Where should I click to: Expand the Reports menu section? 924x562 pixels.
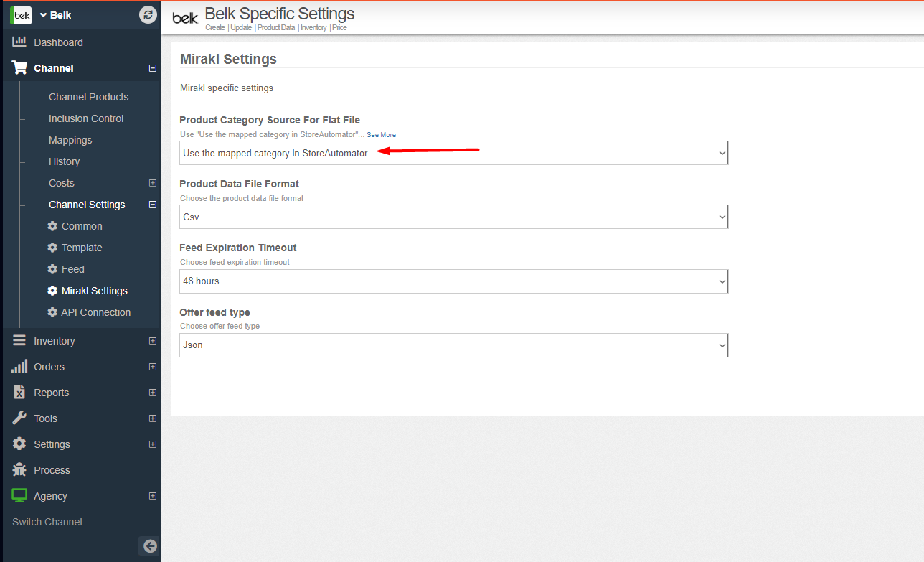[x=152, y=393]
